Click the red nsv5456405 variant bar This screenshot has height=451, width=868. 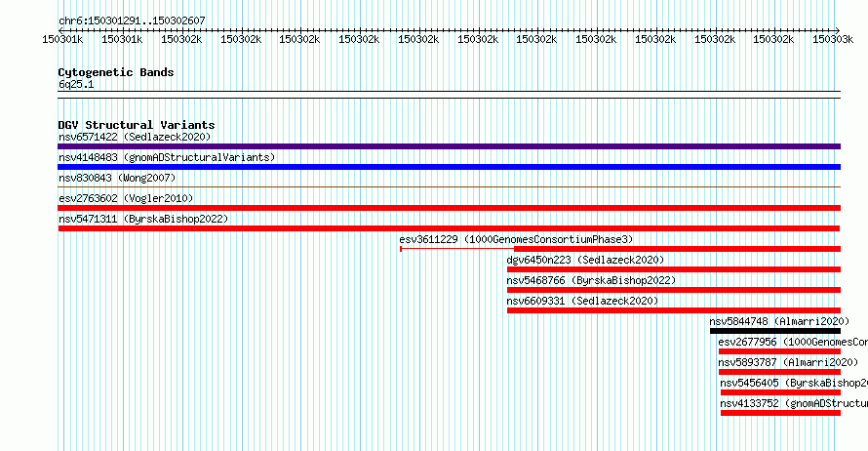tap(780, 392)
